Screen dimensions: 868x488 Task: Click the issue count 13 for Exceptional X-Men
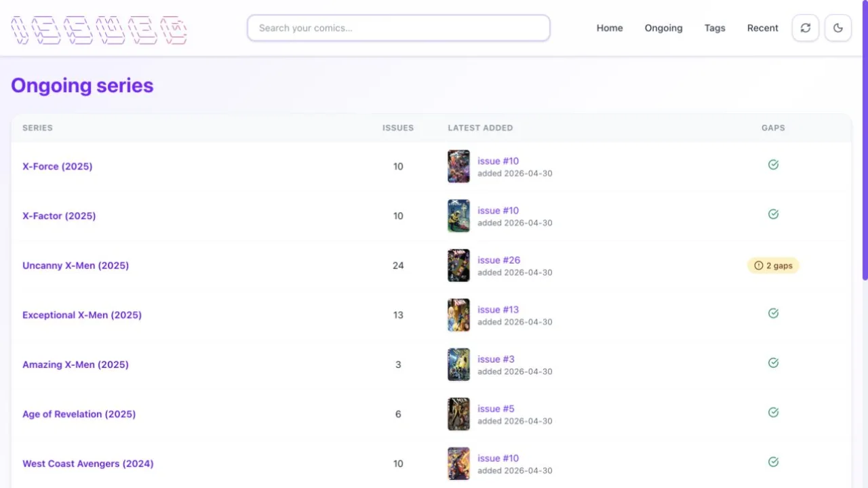[x=398, y=314]
